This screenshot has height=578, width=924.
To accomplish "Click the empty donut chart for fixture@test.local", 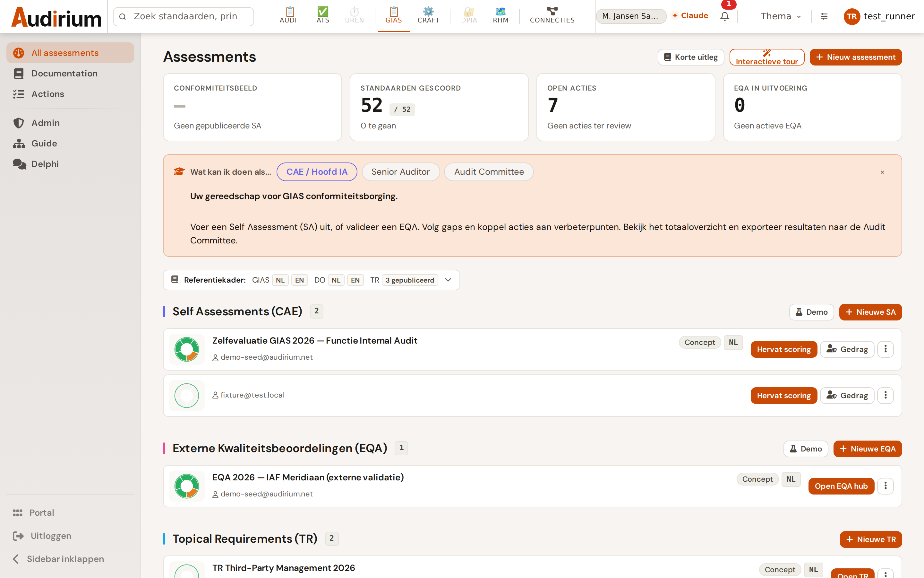I will click(187, 395).
